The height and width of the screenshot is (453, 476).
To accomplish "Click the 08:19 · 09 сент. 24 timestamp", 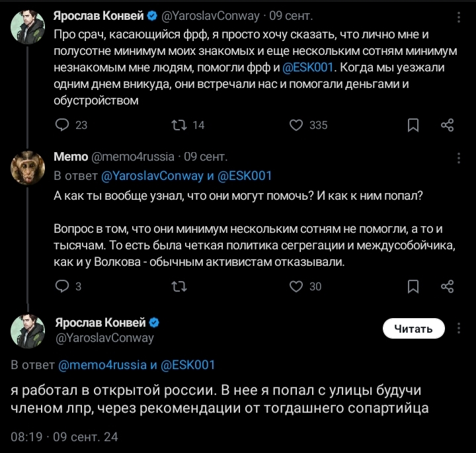I will [64, 436].
